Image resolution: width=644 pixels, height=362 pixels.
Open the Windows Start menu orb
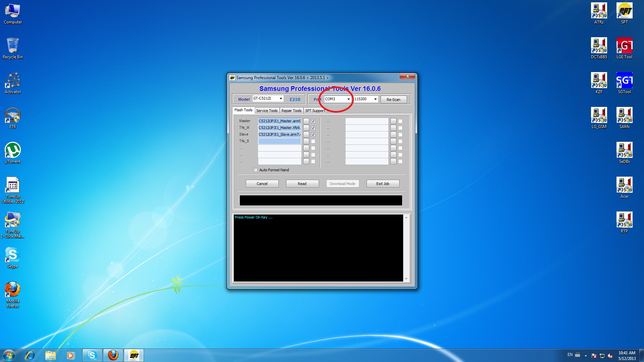pos(9,355)
